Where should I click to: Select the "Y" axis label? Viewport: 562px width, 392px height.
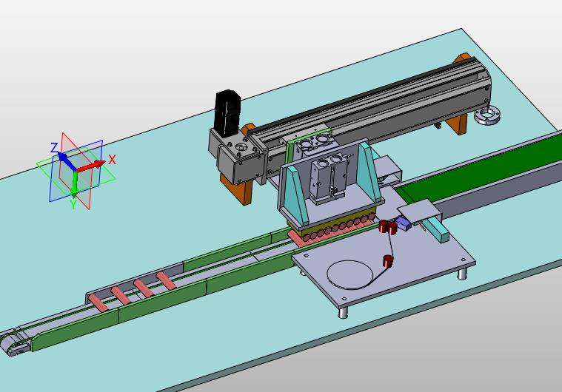click(73, 204)
